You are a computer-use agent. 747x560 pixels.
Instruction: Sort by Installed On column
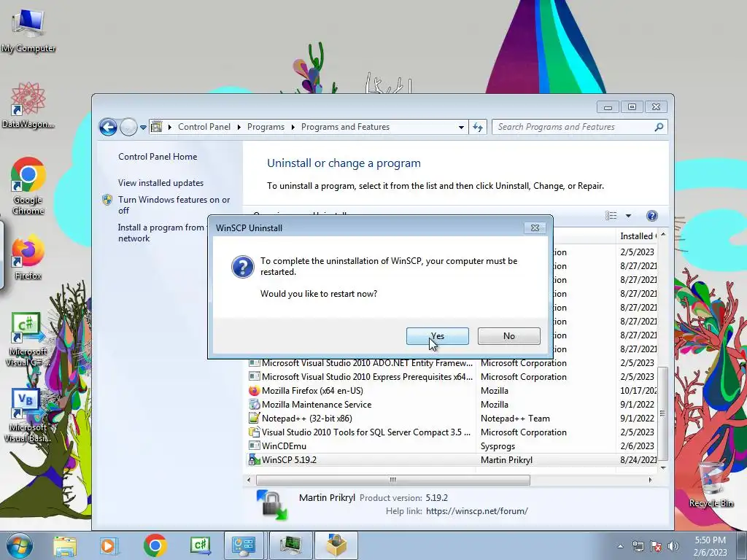click(x=637, y=236)
